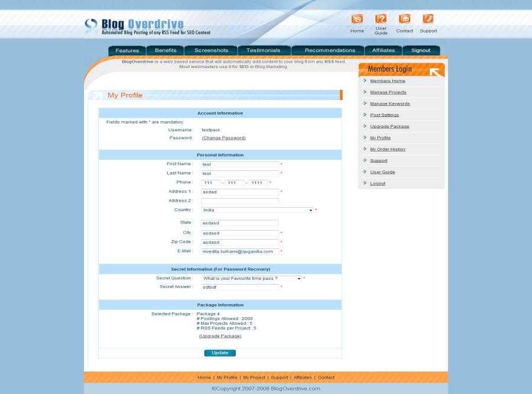Click the phone area code field
Image resolution: width=532 pixels, height=394 pixels.
coord(210,183)
